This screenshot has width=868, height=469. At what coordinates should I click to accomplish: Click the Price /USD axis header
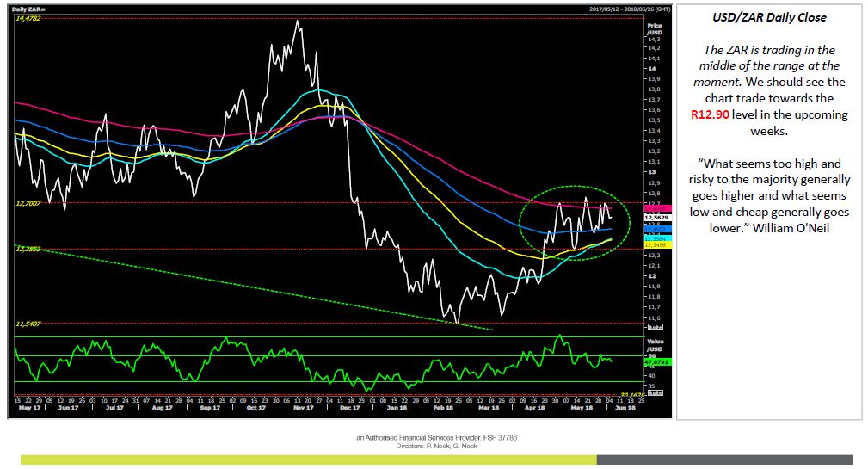[655, 28]
